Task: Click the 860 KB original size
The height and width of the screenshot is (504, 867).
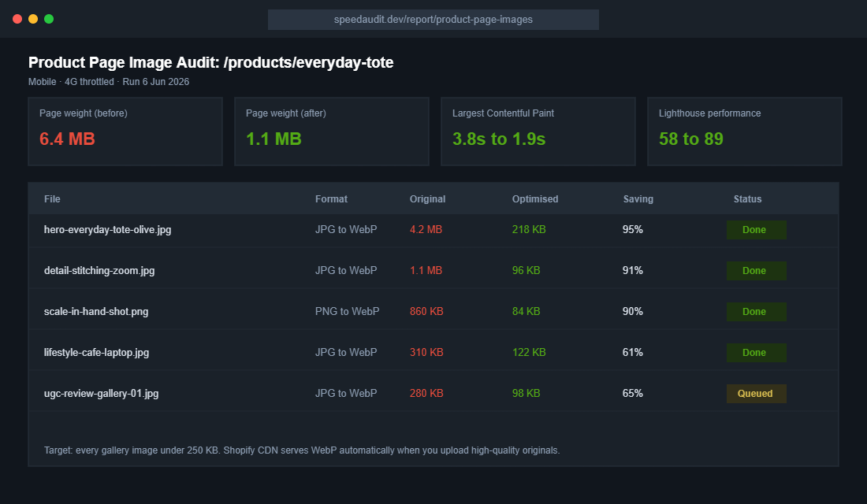Action: click(x=426, y=312)
